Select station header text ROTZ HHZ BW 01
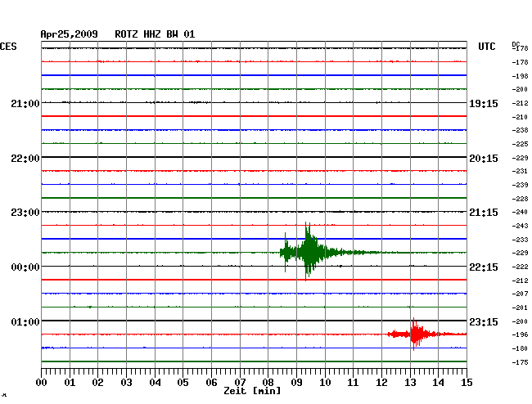This screenshot has width=532, height=404. click(155, 34)
